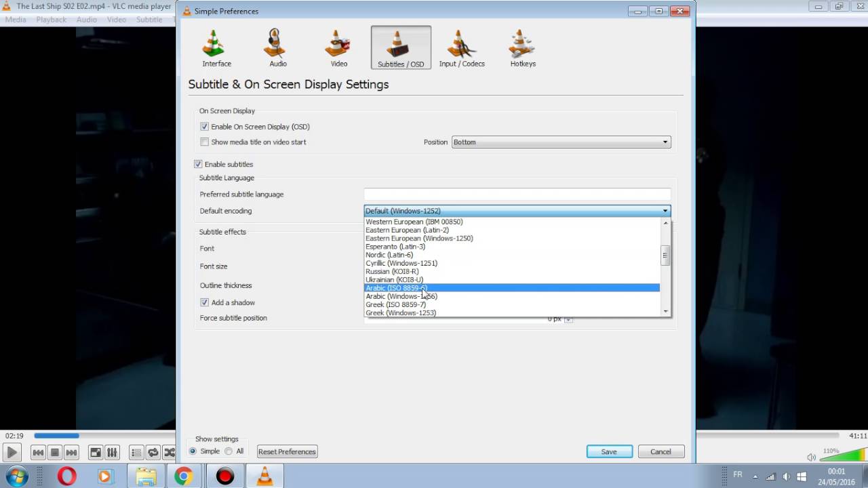Choose Arabic (ISO 8859-6) encoding

click(512, 288)
